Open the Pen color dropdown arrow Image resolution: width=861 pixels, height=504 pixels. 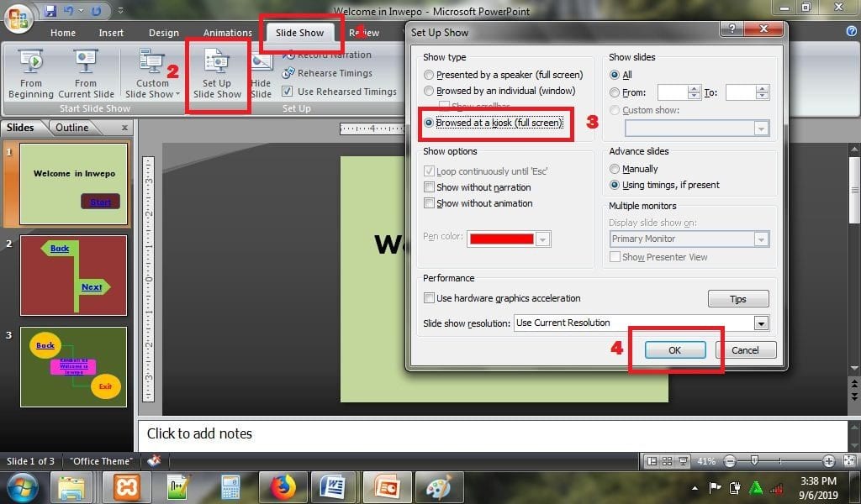[542, 239]
